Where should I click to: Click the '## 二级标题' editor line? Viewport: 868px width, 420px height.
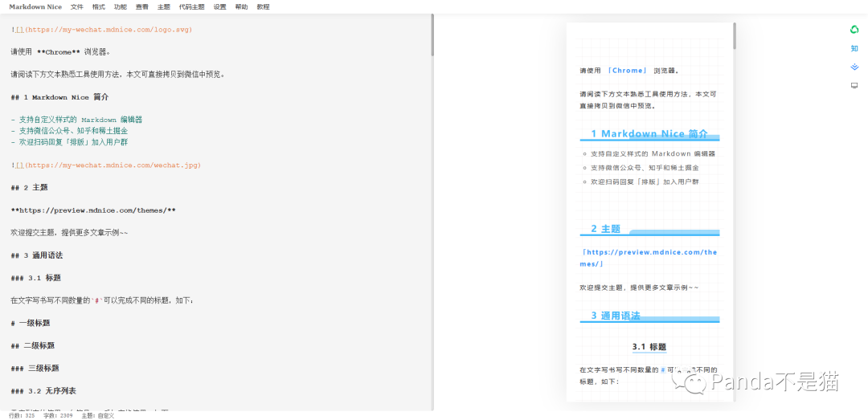[33, 345]
